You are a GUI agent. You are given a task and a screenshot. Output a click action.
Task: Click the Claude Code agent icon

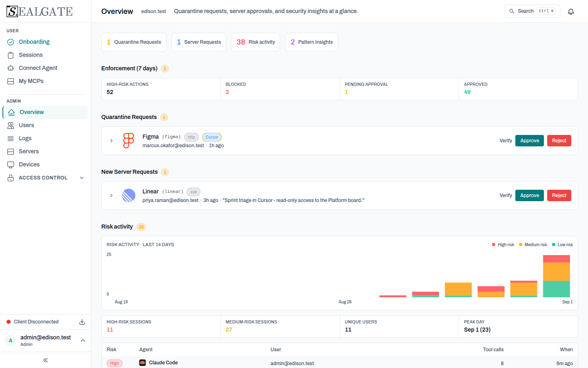[x=143, y=363]
